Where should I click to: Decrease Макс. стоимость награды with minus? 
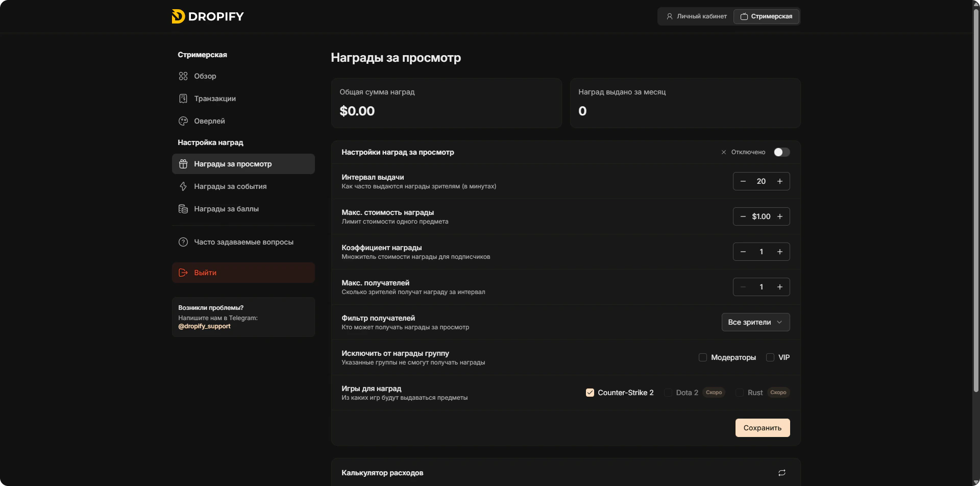(743, 216)
